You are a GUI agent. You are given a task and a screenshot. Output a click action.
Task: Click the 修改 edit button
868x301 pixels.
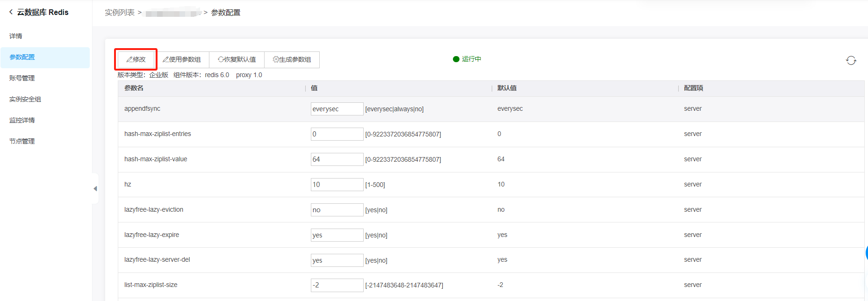(x=136, y=59)
